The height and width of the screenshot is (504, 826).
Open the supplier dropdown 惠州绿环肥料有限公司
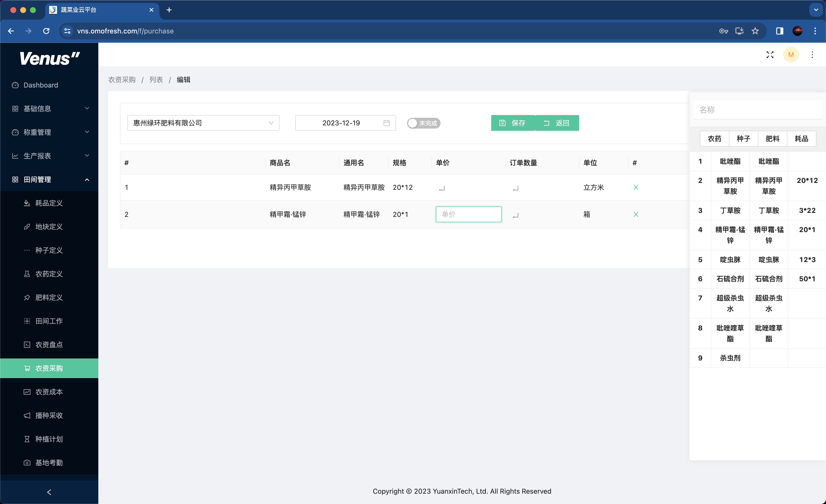coord(203,123)
